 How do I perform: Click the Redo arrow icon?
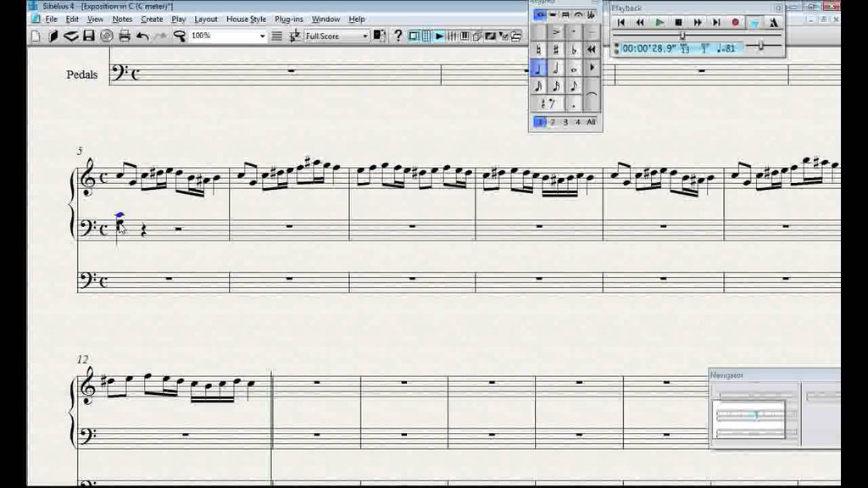click(x=160, y=36)
